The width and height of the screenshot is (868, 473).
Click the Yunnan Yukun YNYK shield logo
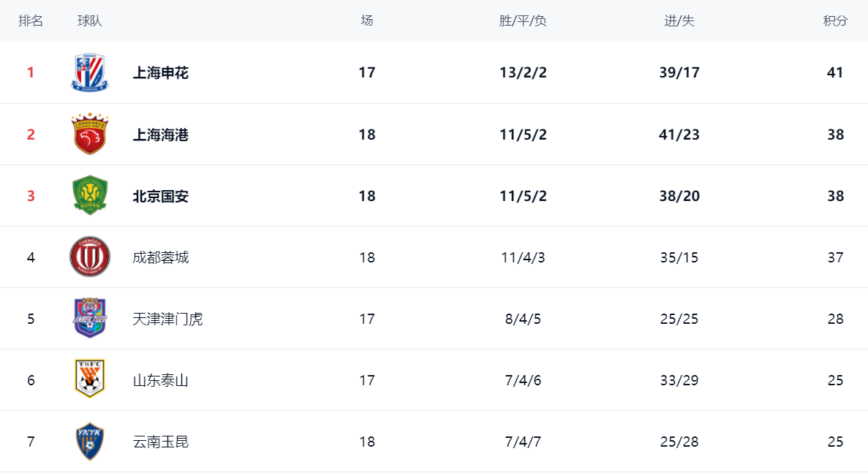tap(90, 441)
